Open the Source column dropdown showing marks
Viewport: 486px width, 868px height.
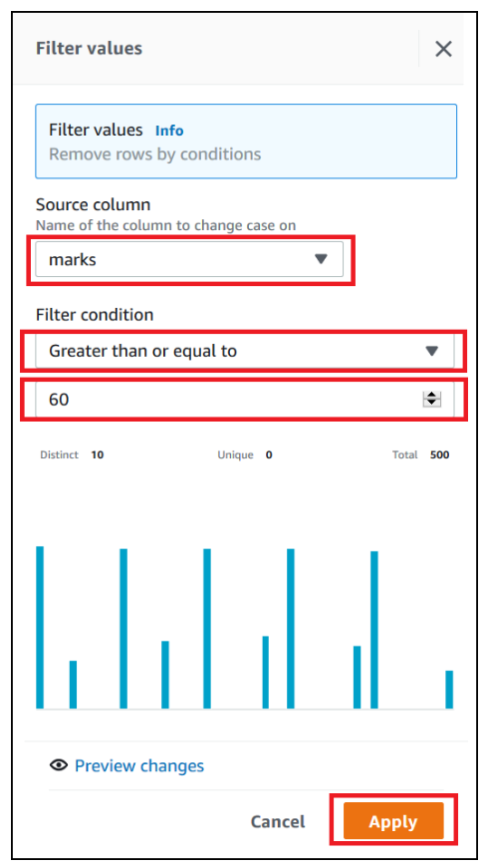point(189,259)
